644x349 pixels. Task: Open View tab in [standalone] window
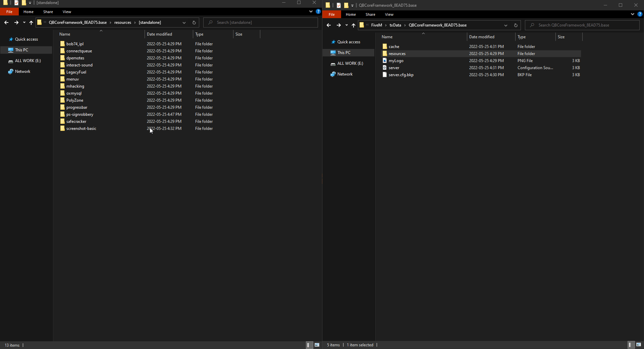[67, 12]
